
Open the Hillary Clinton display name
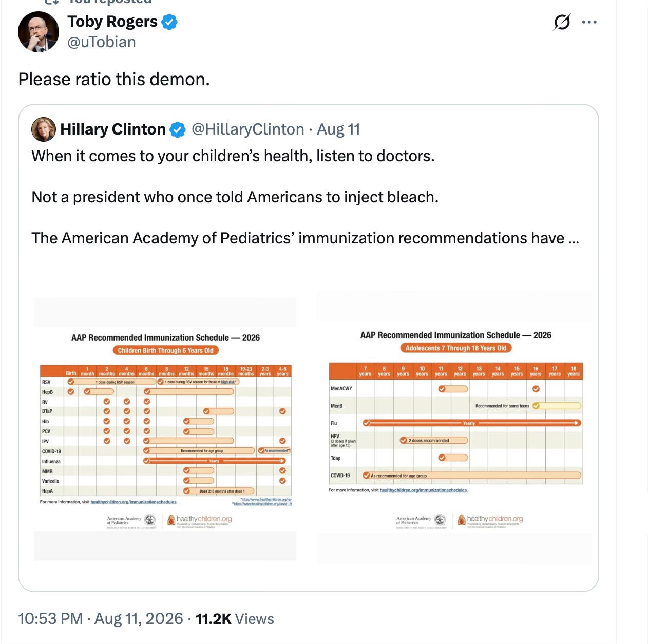[113, 129]
